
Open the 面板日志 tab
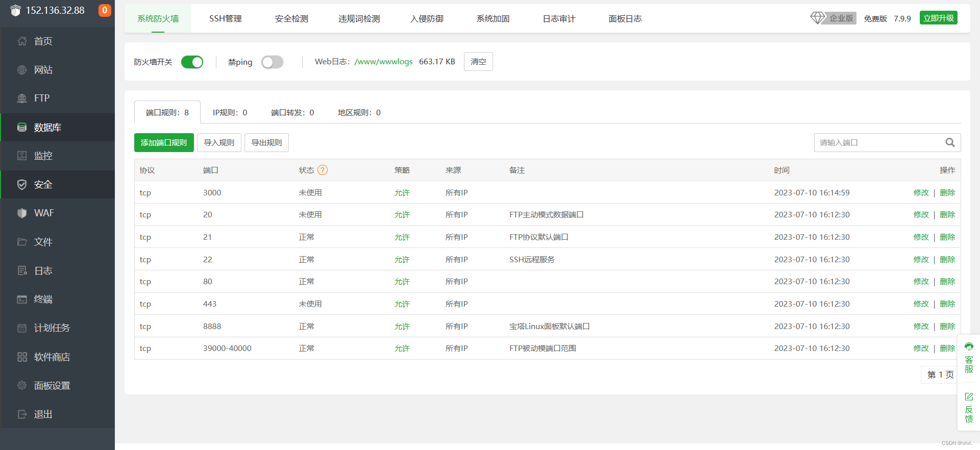click(x=625, y=18)
